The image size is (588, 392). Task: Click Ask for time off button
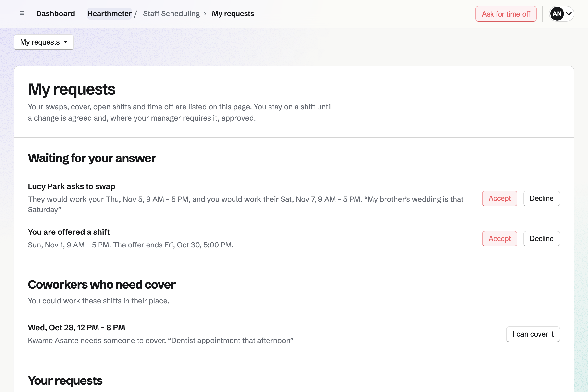(506, 14)
